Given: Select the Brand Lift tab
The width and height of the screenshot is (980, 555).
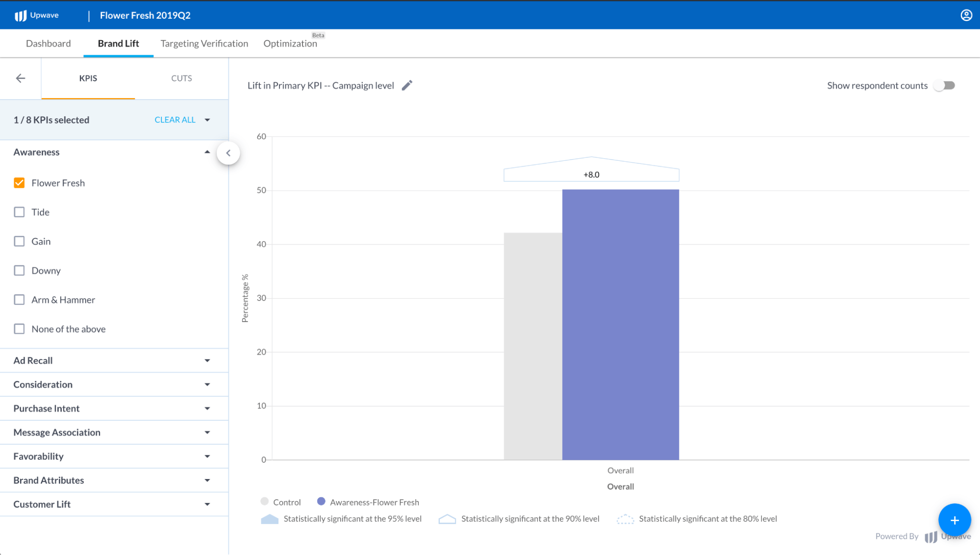Looking at the screenshot, I should click(118, 43).
